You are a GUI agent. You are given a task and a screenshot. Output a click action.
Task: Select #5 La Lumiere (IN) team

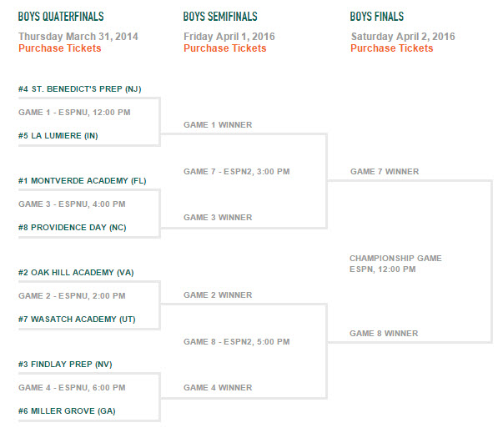(58, 136)
